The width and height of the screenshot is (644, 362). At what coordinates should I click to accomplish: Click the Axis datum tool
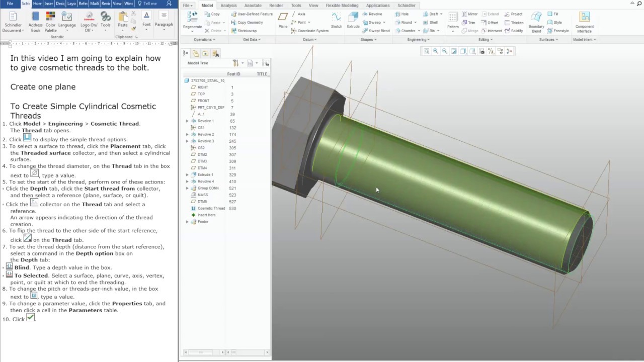[x=298, y=14]
